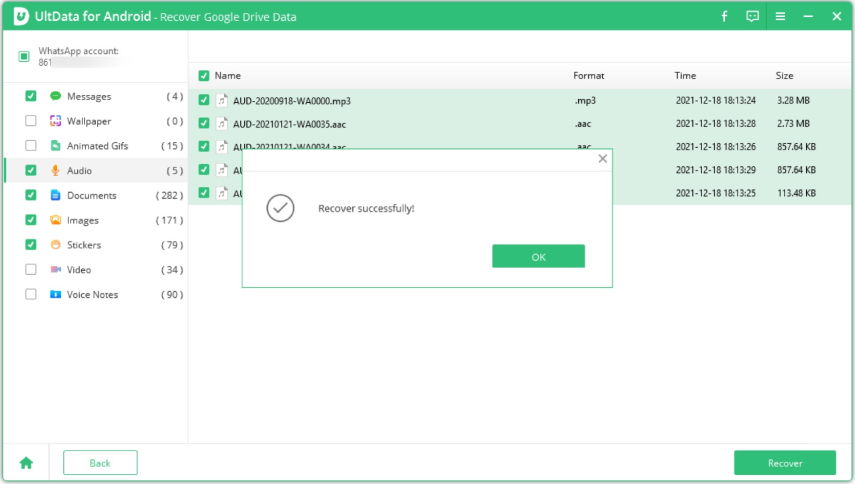Viewport: 855px width, 484px height.
Task: Open the feedback chat icon
Action: (752, 16)
